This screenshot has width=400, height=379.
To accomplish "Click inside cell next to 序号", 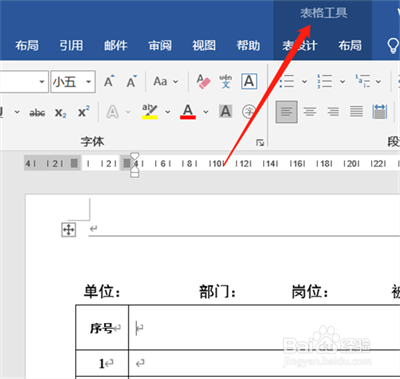I will tap(264, 327).
